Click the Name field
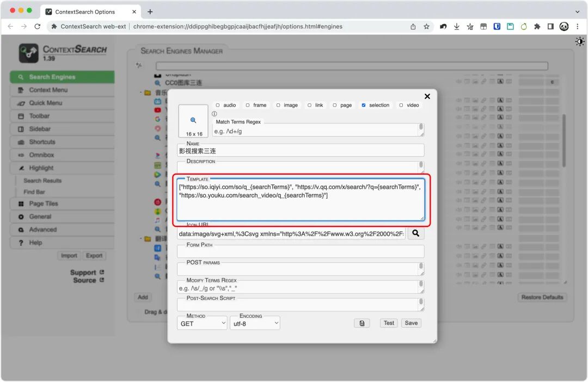The image size is (588, 382). click(x=301, y=151)
